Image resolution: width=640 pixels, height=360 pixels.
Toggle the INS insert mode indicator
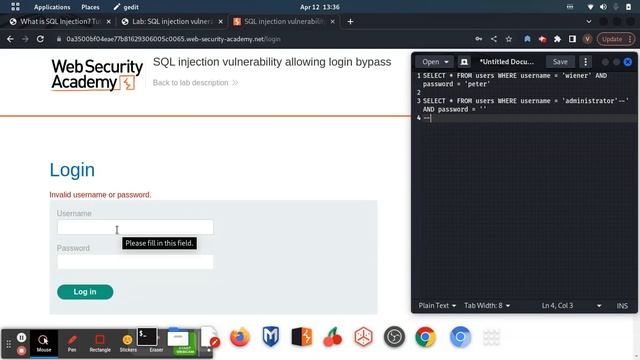[622, 305]
